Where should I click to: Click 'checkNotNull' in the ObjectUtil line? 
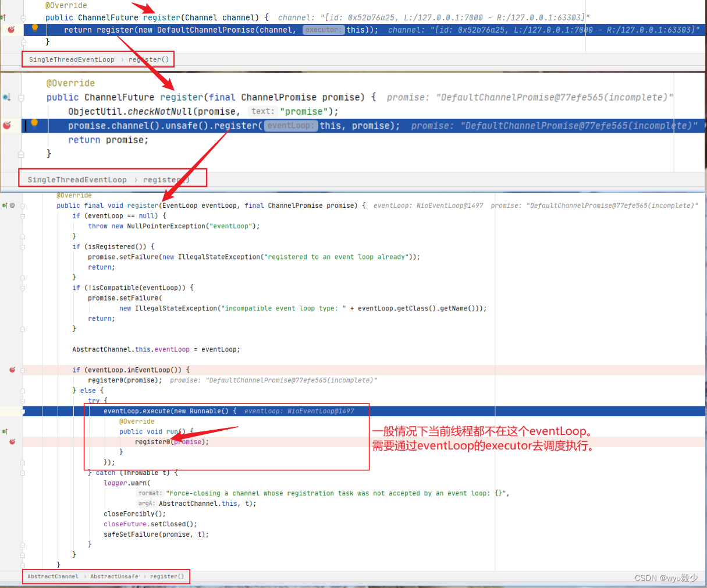(160, 112)
